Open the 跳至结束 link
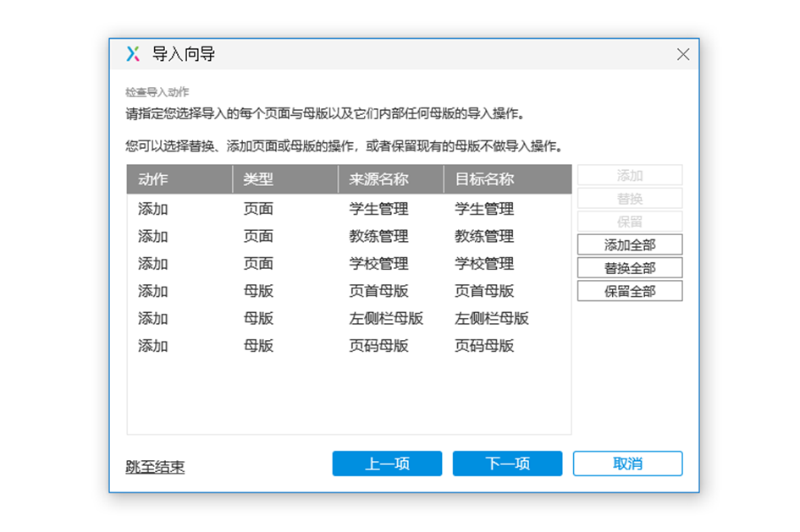 [155, 466]
